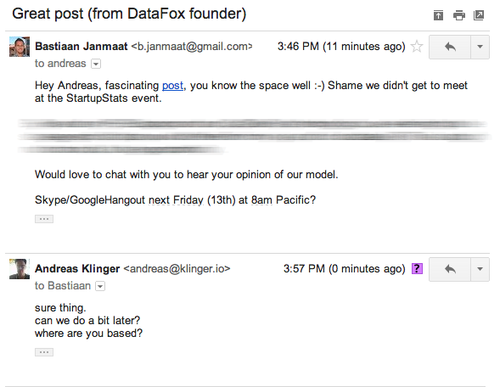This screenshot has width=500, height=387.
Task: Click the email subject 'Great post' title
Action: [x=129, y=14]
